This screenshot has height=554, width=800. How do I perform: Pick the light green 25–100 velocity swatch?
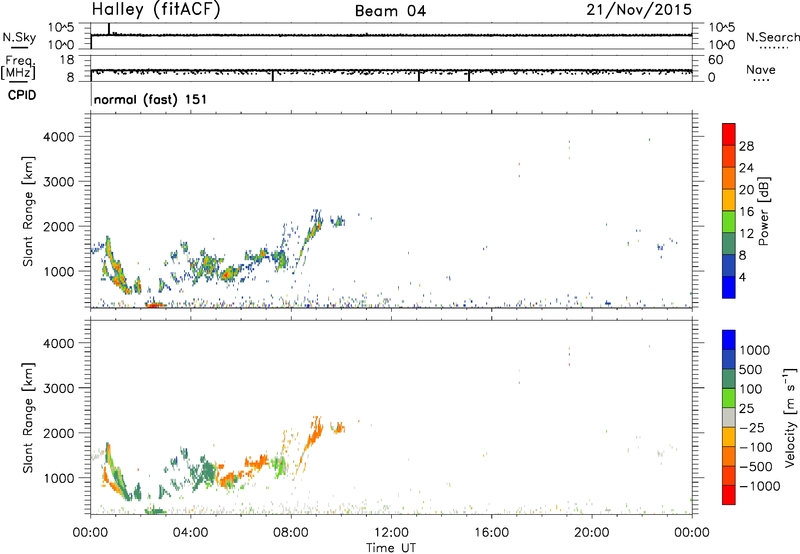[x=729, y=398]
